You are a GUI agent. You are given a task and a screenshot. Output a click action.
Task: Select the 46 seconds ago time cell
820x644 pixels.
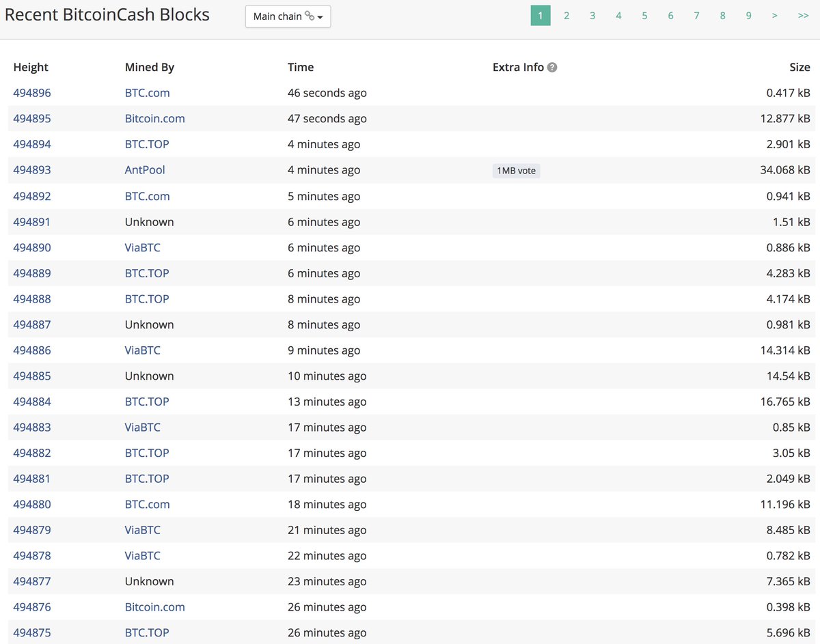coord(327,93)
